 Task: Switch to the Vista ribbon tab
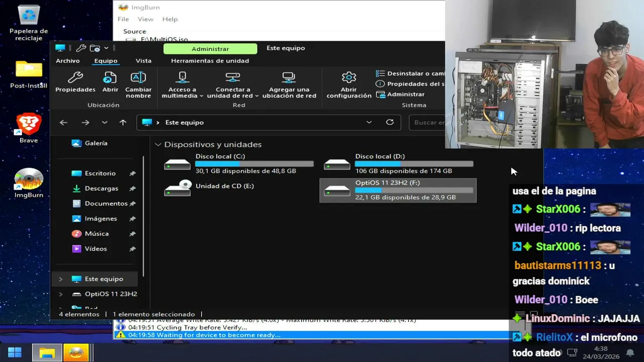tap(143, 61)
